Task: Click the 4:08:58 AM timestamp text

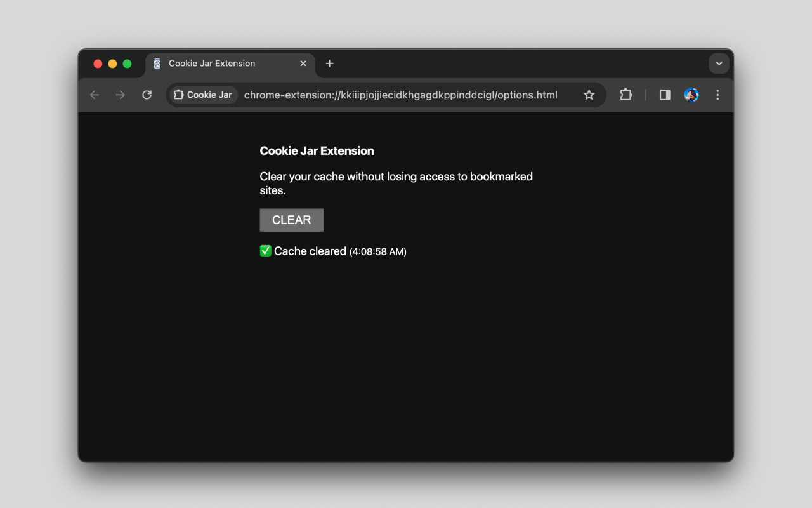Action: coord(378,251)
